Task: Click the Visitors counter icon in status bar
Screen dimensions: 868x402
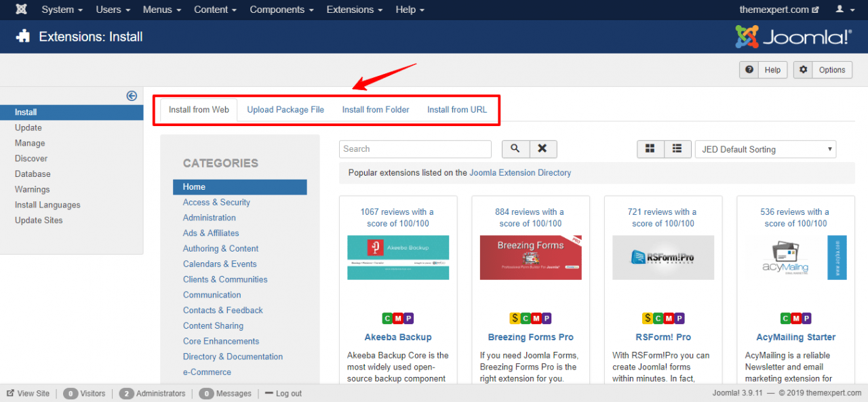Action: [72, 393]
